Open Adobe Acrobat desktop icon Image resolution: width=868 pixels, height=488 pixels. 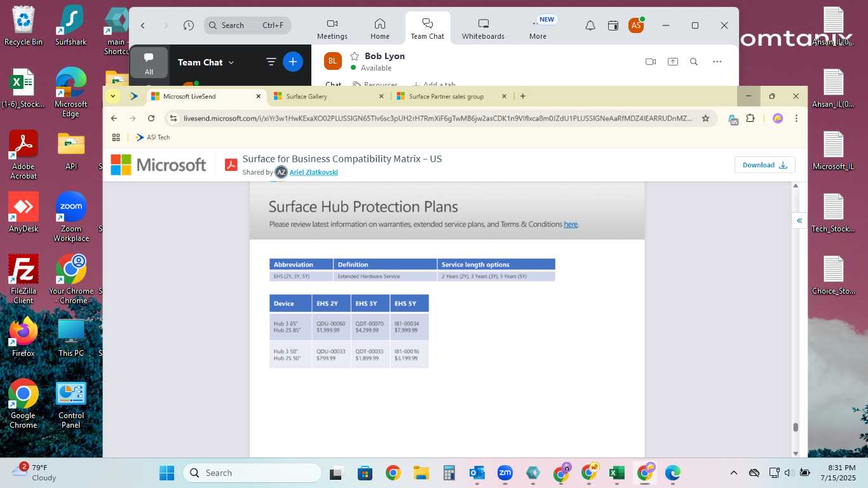pos(24,156)
